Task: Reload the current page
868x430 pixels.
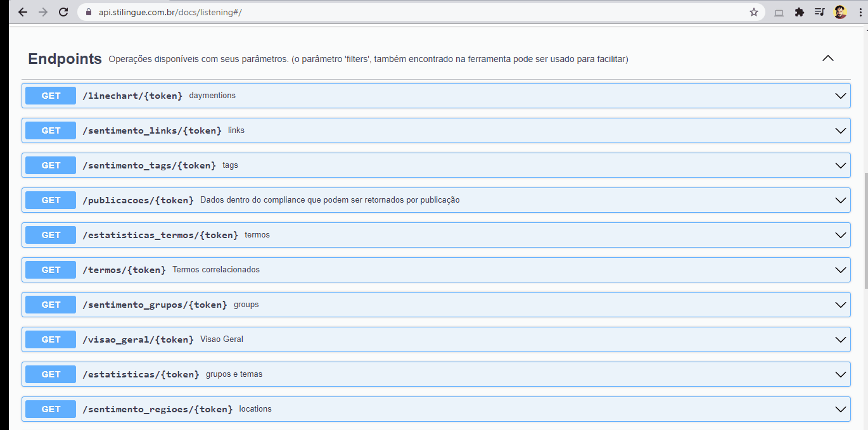Action: click(x=63, y=12)
